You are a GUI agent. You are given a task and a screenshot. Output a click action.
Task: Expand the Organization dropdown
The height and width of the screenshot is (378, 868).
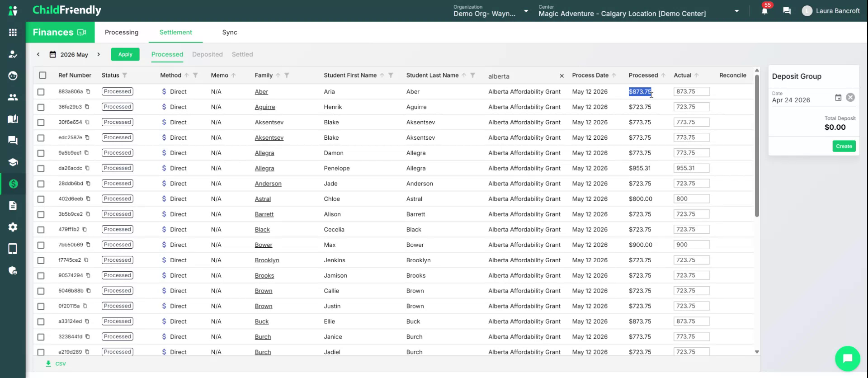click(x=526, y=11)
